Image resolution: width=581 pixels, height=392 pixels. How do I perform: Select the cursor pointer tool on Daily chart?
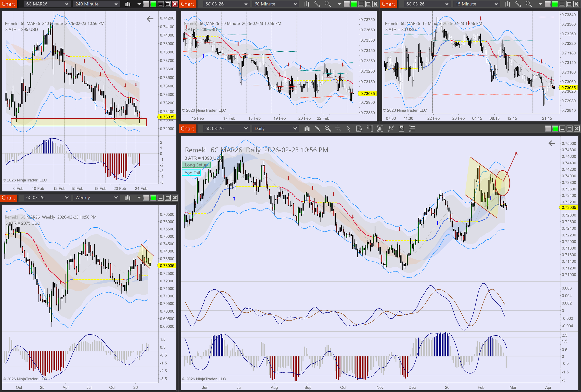(349, 129)
